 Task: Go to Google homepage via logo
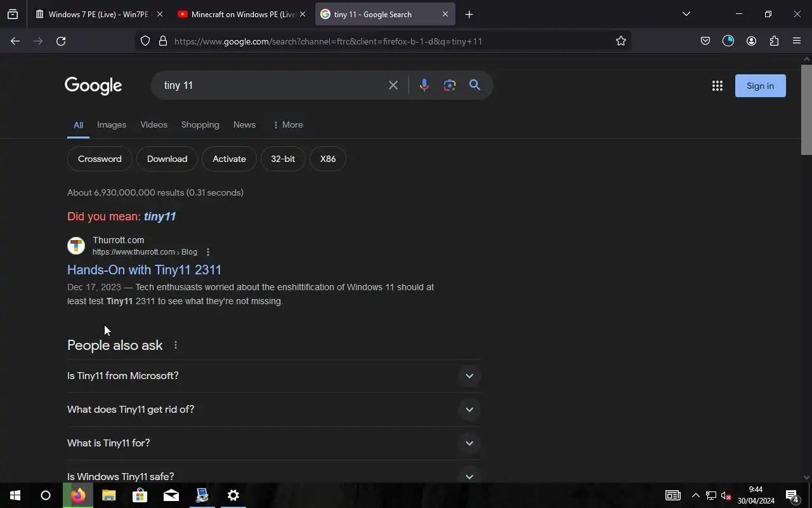pyautogui.click(x=93, y=86)
